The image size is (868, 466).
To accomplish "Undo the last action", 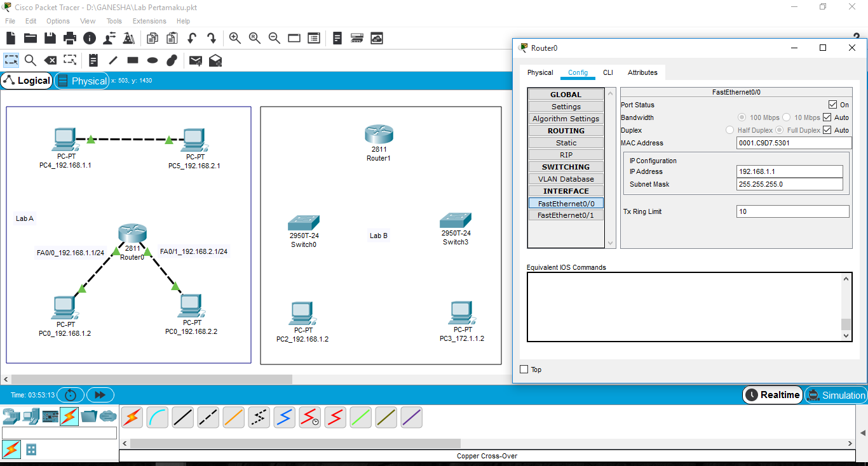I will 191,38.
